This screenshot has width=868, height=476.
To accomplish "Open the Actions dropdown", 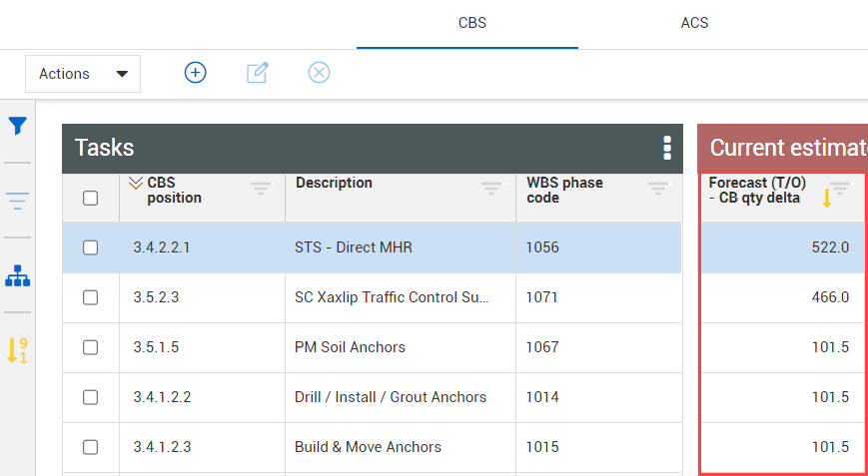I will (x=83, y=74).
